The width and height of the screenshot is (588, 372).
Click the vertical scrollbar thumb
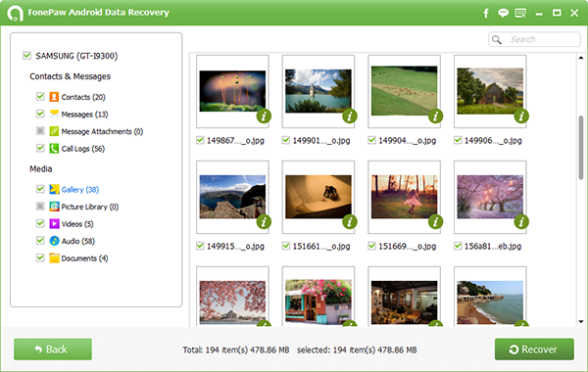[581, 147]
